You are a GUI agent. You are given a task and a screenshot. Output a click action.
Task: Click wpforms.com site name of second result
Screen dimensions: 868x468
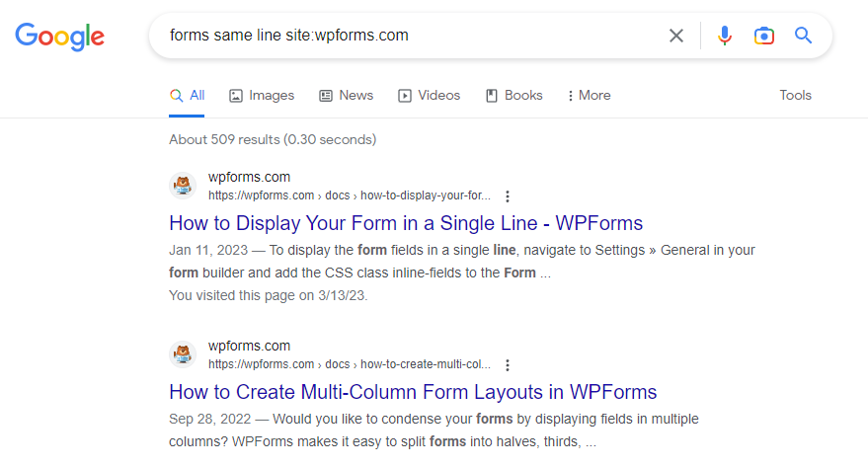click(x=249, y=346)
